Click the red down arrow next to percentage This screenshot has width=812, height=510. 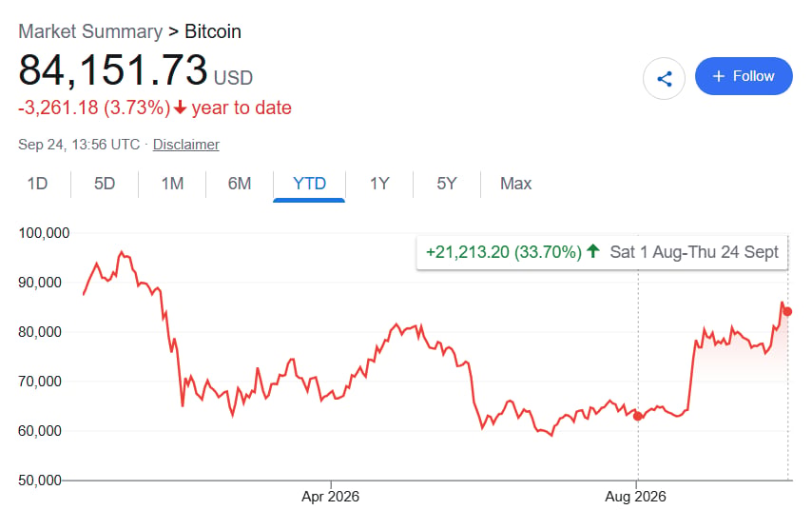pos(180,108)
